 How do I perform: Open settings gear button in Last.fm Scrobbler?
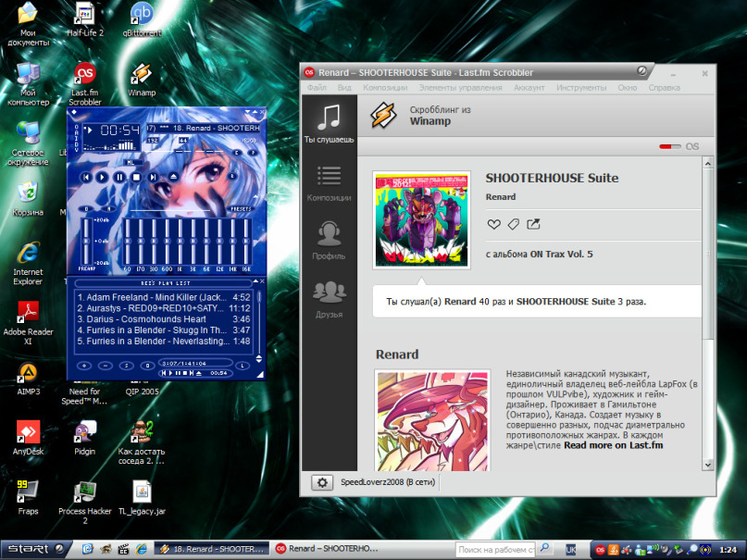pyautogui.click(x=322, y=482)
